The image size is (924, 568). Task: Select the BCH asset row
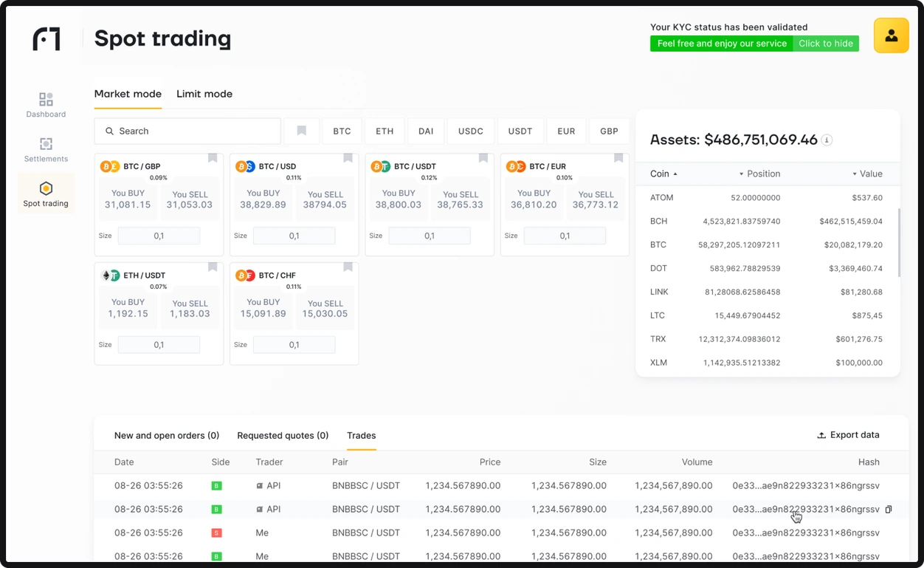click(x=768, y=221)
